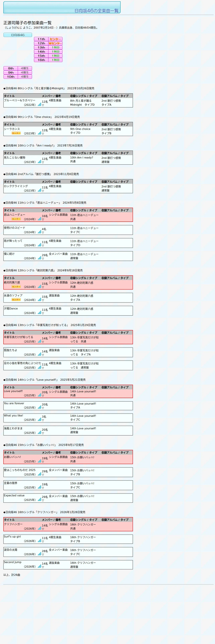Click blue triangle icon in 足の小指を箪笥の角にぶつけた row
Image resolution: width=215 pixels, height=644 pixels.
pyautogui.click(x=39, y=367)
